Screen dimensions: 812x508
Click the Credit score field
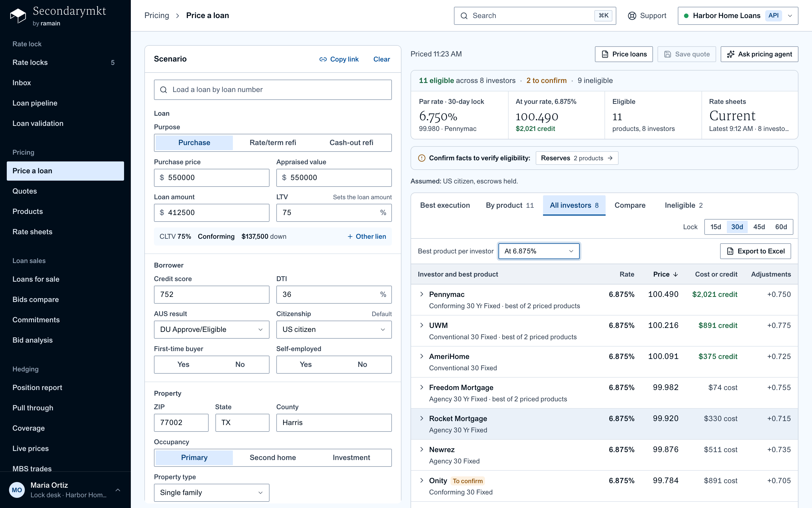point(211,294)
